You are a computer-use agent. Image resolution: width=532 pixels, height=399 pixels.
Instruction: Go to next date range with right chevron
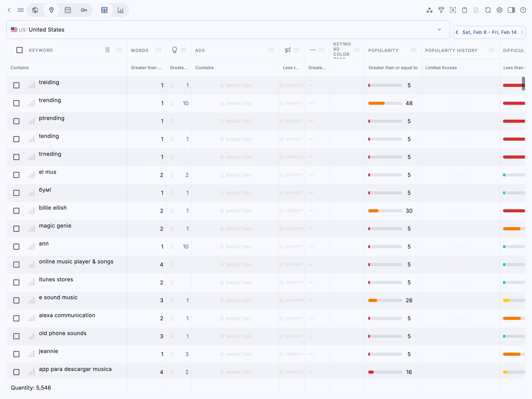pos(522,32)
